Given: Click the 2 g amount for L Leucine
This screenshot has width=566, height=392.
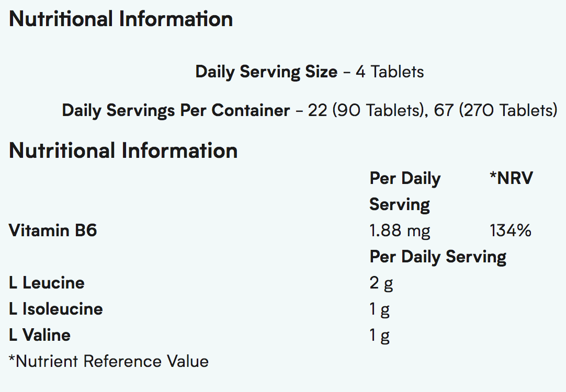Looking at the screenshot, I should 381,283.
